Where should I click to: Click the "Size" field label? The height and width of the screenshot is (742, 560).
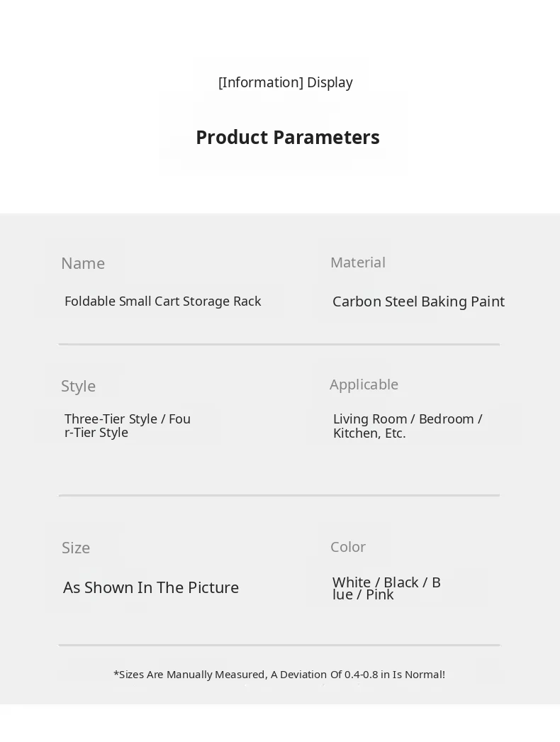(x=76, y=548)
